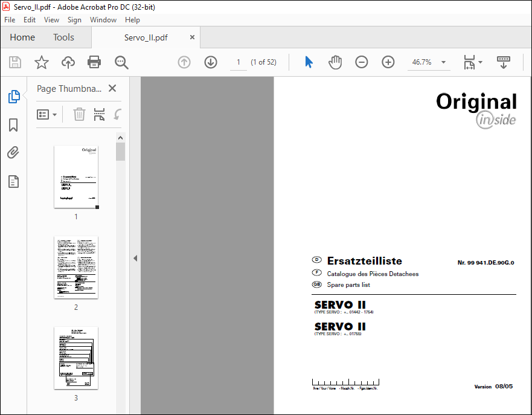Click the thumbnails scroll up arrow

(x=120, y=138)
